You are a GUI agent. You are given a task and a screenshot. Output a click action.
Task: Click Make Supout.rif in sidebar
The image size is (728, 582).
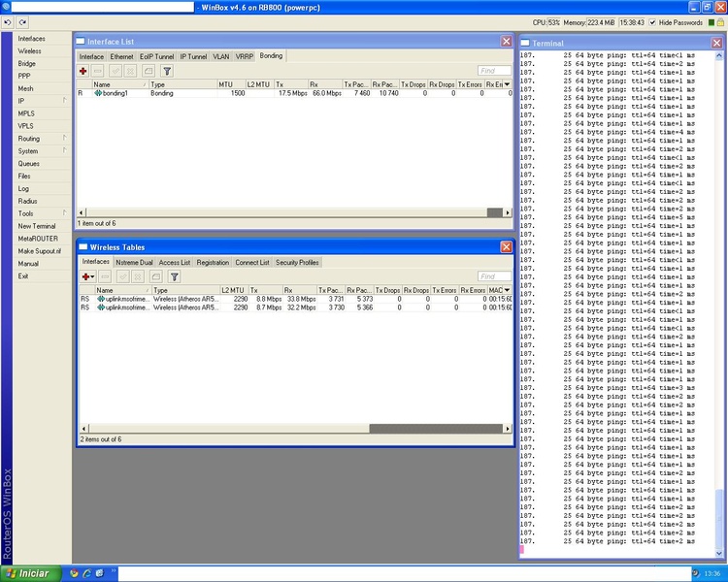(40, 251)
